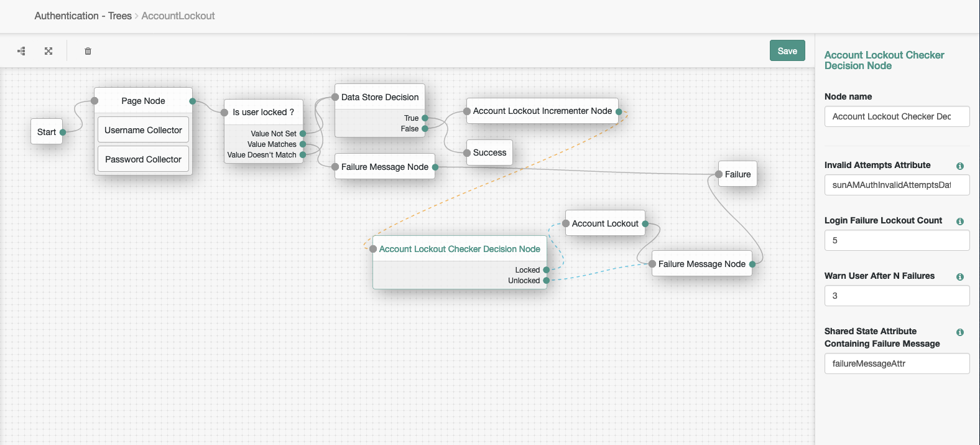The width and height of the screenshot is (980, 445).
Task: Click the Value Doesn't Match output connector
Action: pyautogui.click(x=303, y=155)
